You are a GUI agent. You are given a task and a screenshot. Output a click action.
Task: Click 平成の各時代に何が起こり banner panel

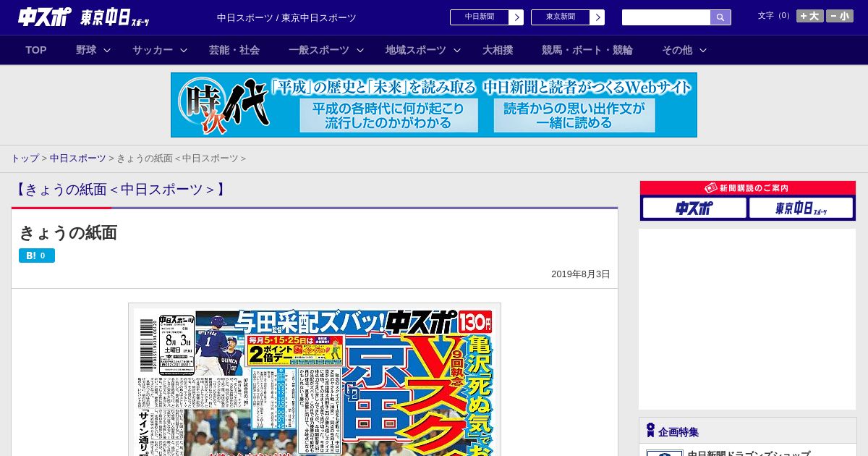coord(389,116)
